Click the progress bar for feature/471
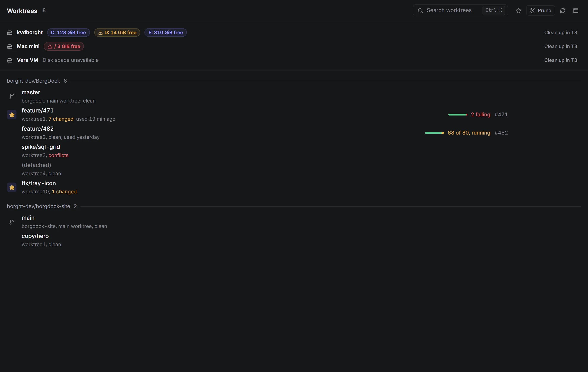The image size is (588, 372). click(x=458, y=115)
